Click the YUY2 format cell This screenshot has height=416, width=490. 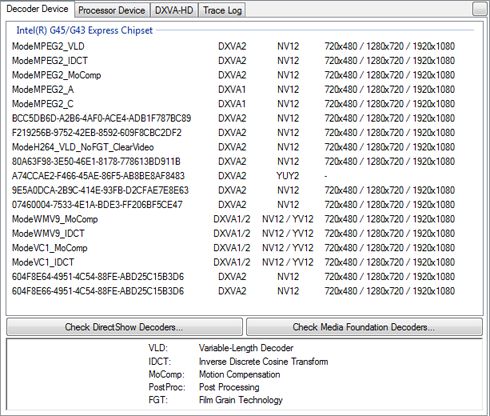[x=288, y=176]
